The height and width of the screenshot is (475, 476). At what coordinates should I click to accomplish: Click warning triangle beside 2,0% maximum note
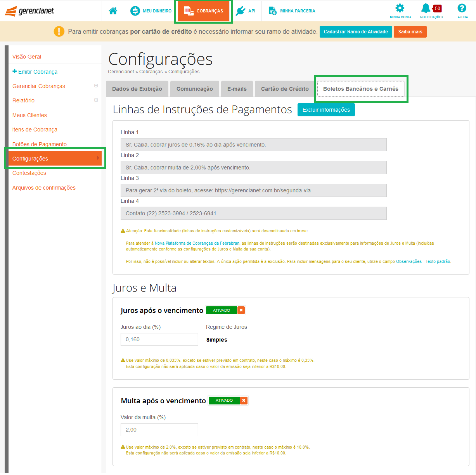click(x=123, y=447)
